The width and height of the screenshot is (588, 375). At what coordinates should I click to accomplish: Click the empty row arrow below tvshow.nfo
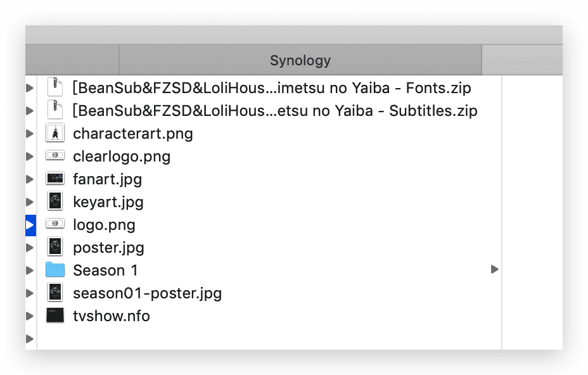coord(30,339)
